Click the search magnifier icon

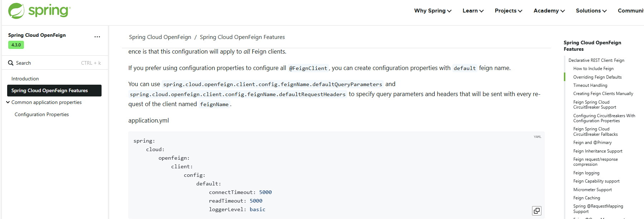click(x=11, y=63)
